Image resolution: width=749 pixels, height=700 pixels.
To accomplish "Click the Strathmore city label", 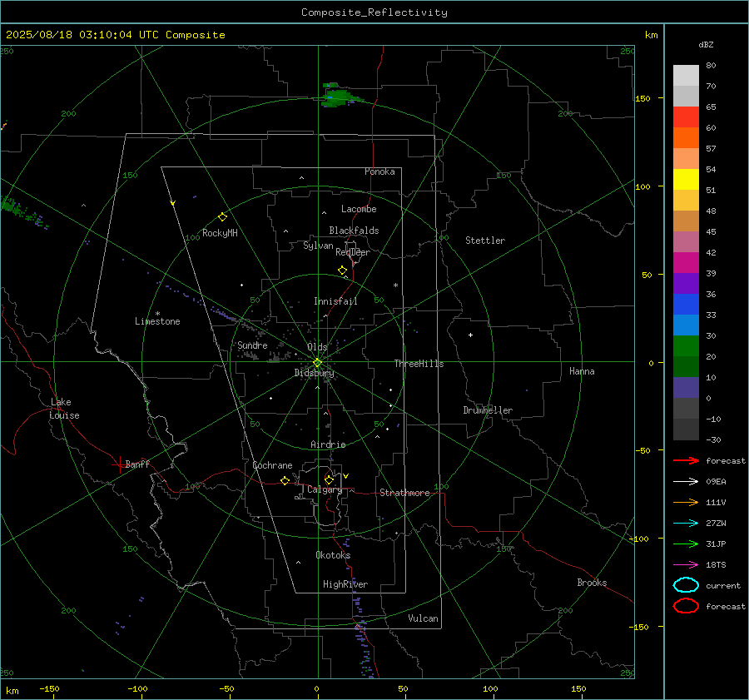I will 404,493.
